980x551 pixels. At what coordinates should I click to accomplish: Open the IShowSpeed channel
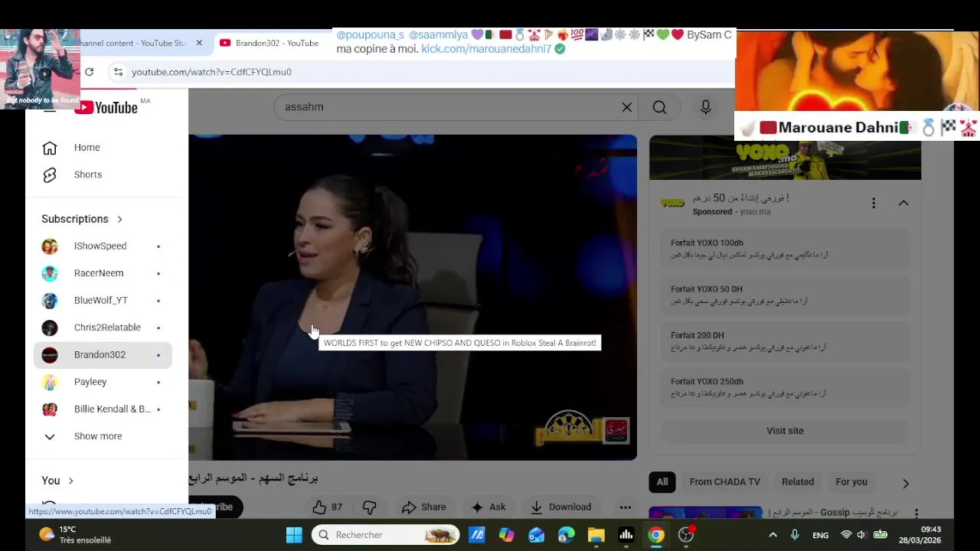103,246
